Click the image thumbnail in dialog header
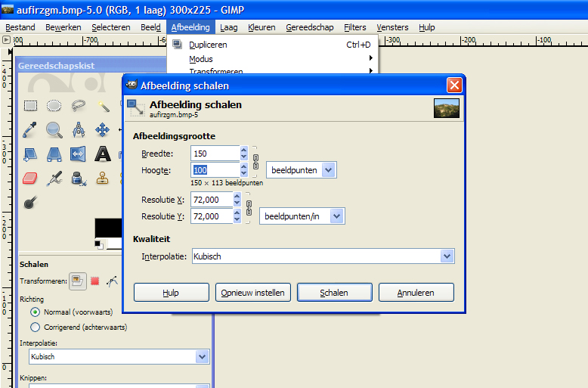588x388 pixels. click(x=446, y=108)
